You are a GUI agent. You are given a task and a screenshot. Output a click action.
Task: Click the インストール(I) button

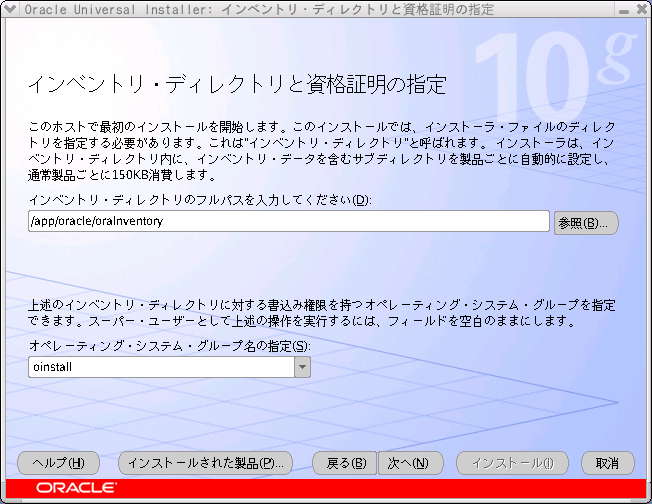click(512, 463)
